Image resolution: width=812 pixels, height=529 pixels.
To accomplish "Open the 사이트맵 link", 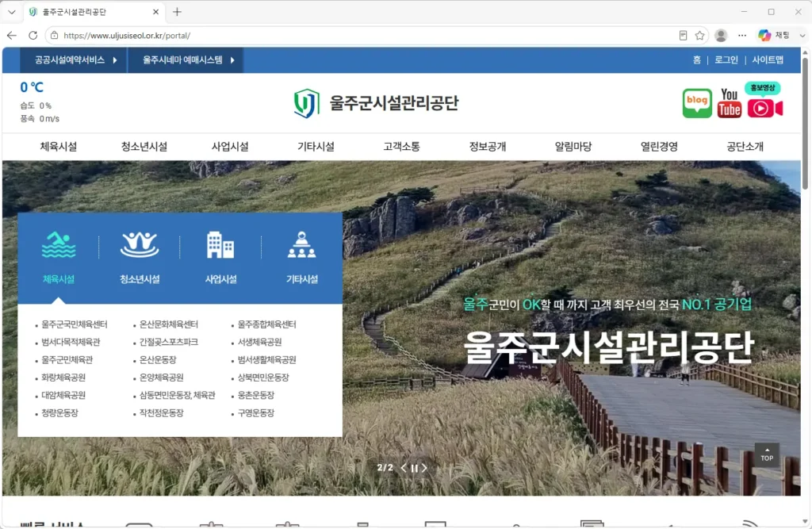I will coord(768,60).
